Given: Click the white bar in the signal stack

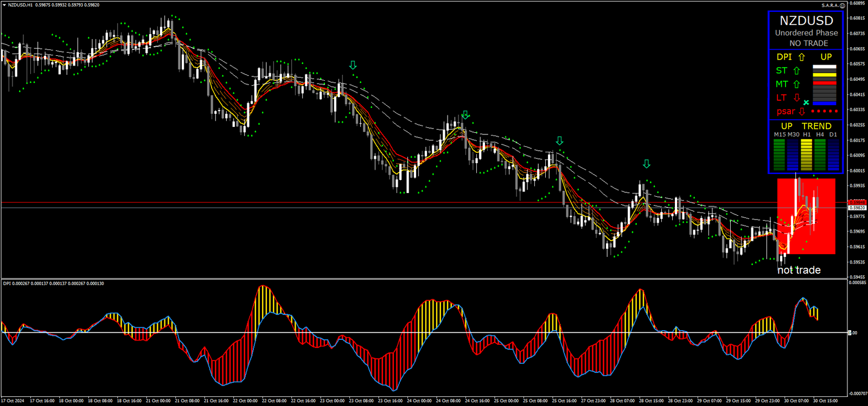Looking at the screenshot, I should click(824, 67).
